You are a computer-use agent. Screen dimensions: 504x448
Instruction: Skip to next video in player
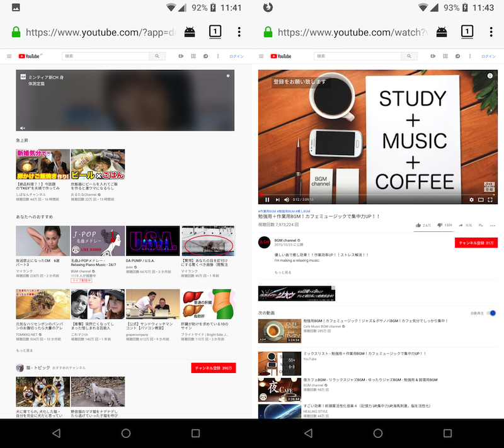pyautogui.click(x=277, y=200)
